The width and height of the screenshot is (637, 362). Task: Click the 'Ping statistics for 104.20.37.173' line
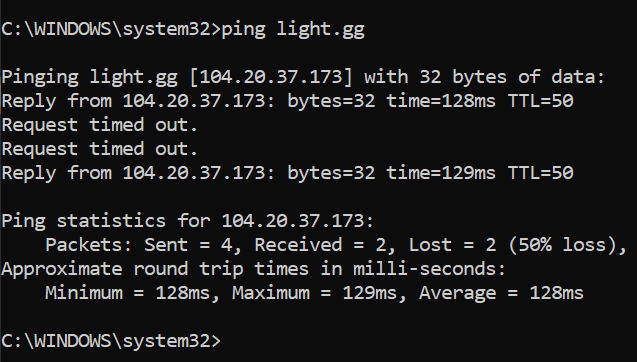tap(187, 221)
